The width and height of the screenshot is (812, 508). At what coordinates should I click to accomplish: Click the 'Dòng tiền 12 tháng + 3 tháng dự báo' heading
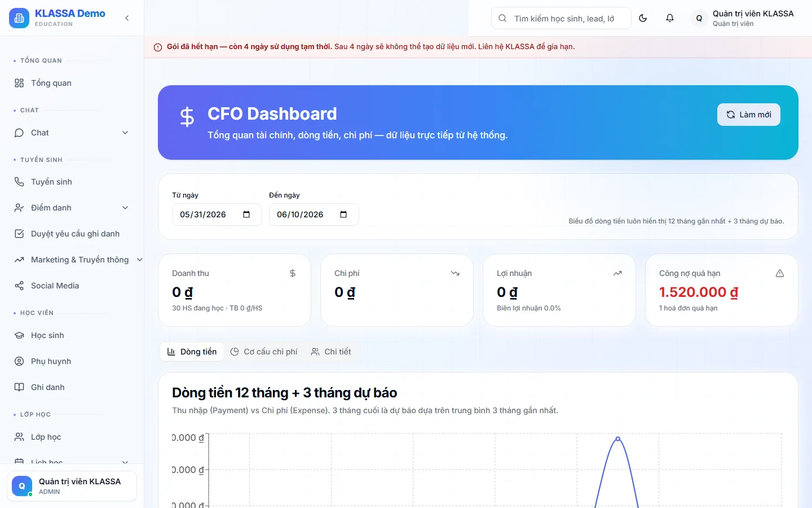[285, 393]
